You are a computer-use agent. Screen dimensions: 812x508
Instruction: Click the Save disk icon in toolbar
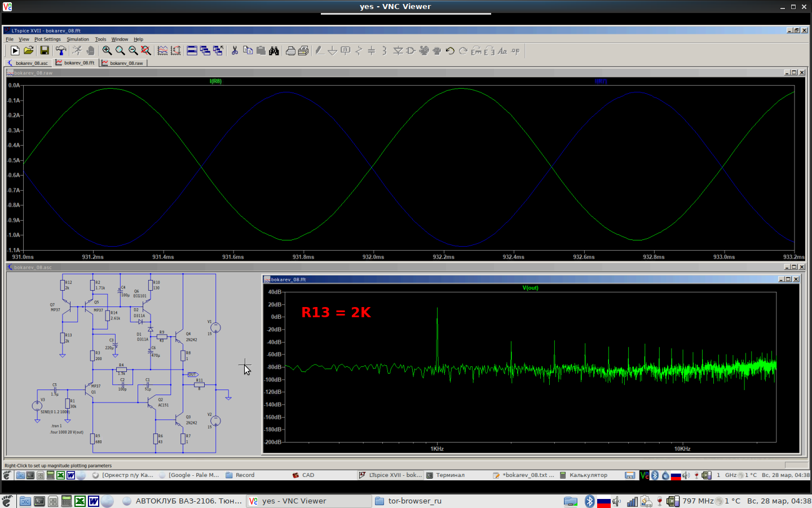point(45,51)
